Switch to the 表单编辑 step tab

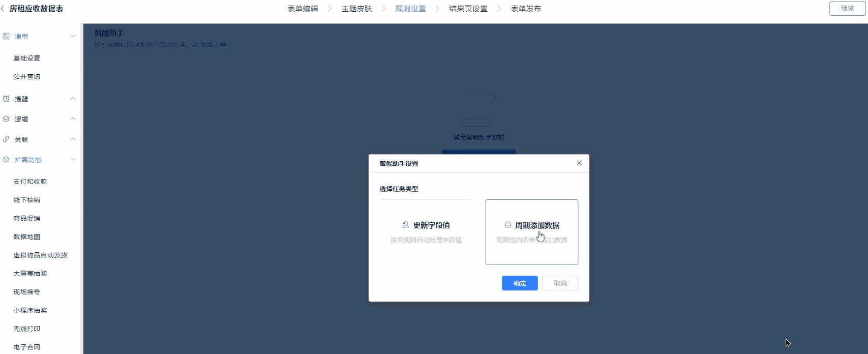click(303, 9)
